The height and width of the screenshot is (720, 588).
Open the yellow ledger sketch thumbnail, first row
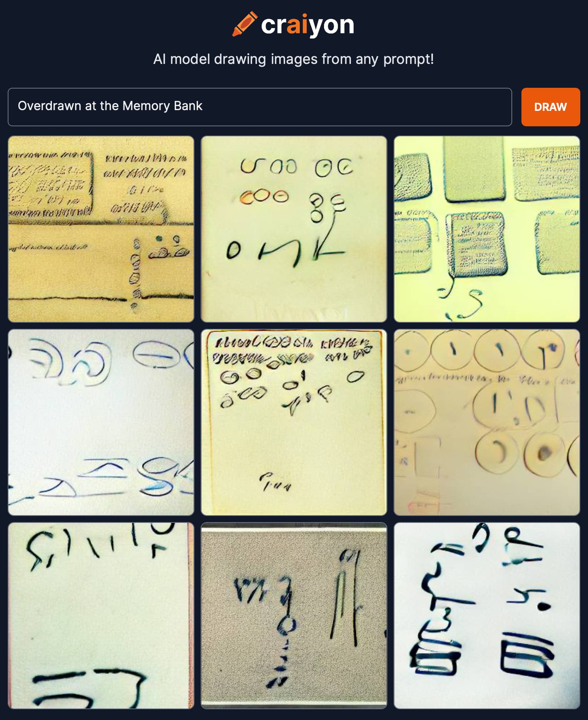click(x=101, y=229)
